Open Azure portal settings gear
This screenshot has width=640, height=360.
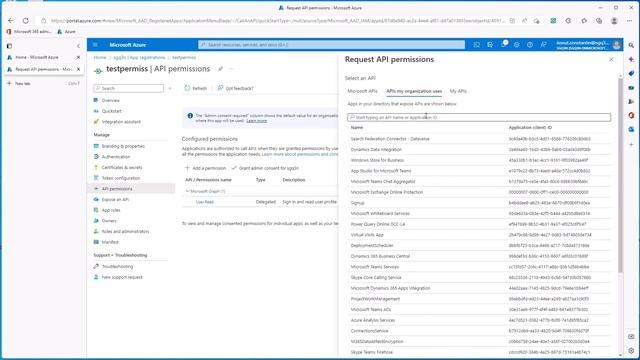pos(517,45)
